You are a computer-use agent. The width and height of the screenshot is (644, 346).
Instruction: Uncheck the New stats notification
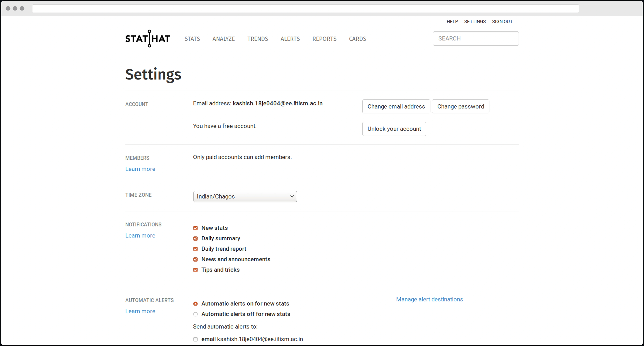(x=195, y=228)
